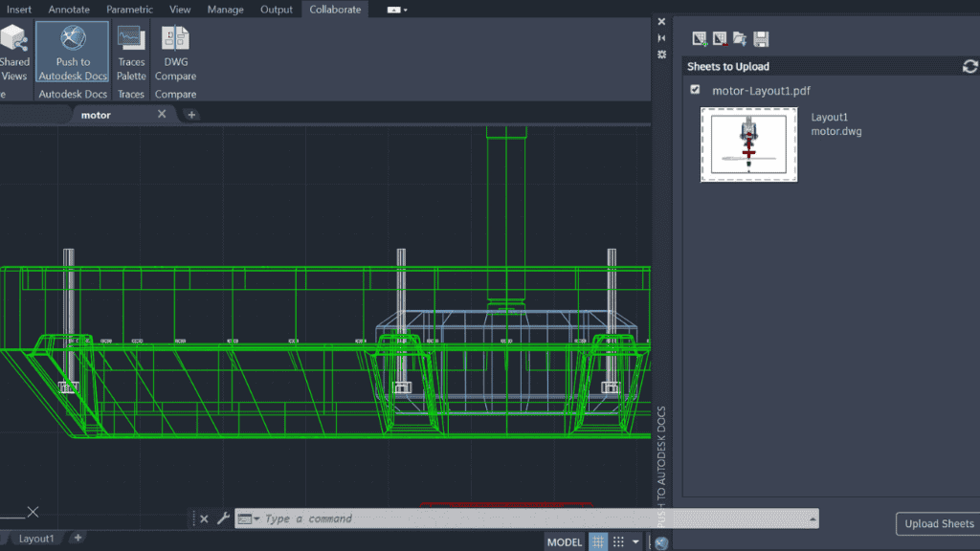This screenshot has height=551, width=980.
Task: Toggle snap mode in status bar
Action: [618, 541]
